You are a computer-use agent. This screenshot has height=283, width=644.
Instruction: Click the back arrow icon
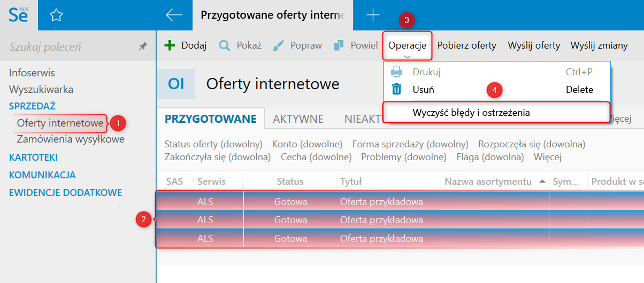(174, 15)
